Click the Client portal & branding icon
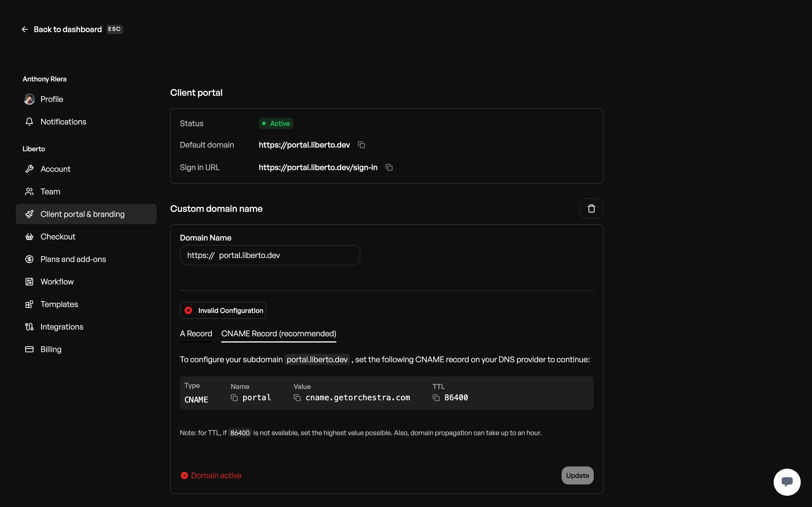 pos(29,214)
